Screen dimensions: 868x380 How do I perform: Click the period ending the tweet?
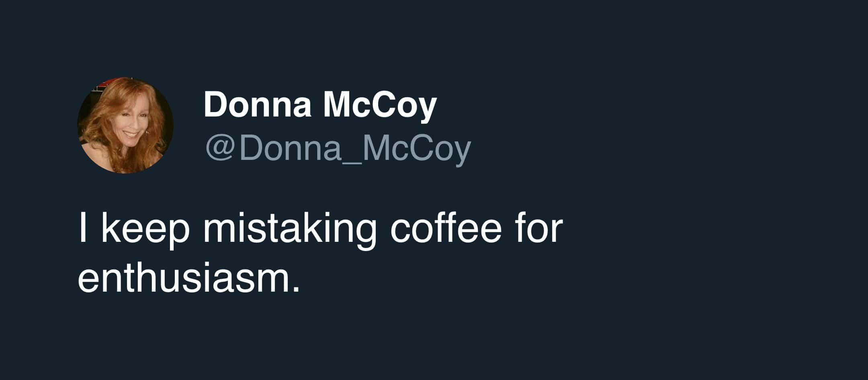(x=297, y=288)
